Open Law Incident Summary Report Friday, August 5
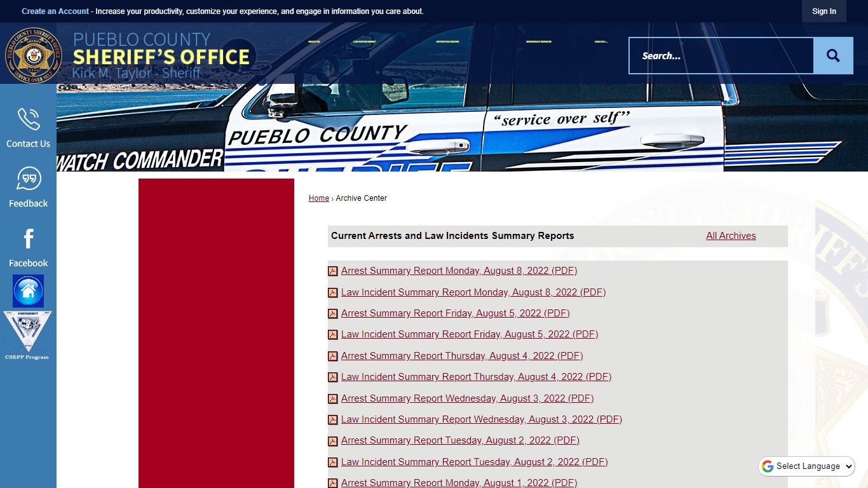This screenshot has height=488, width=868. [470, 334]
